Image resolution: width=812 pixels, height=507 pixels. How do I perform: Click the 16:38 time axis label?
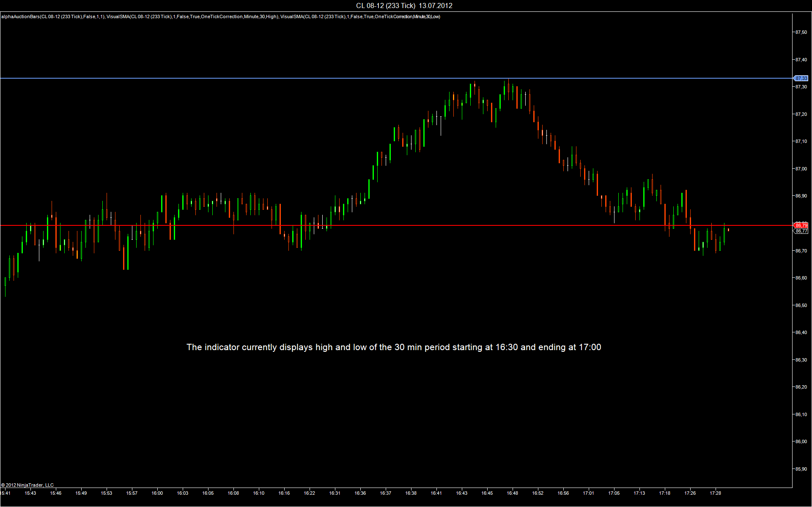[411, 493]
